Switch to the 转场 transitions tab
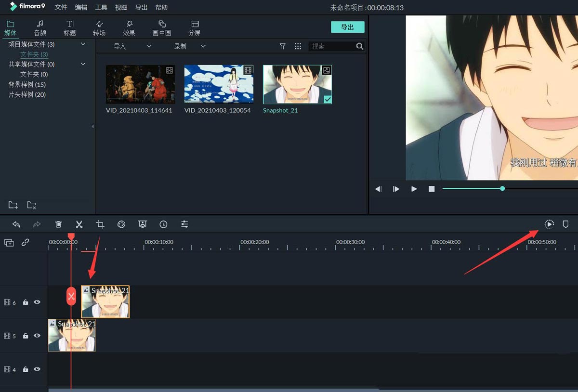578x392 pixels. (99, 27)
